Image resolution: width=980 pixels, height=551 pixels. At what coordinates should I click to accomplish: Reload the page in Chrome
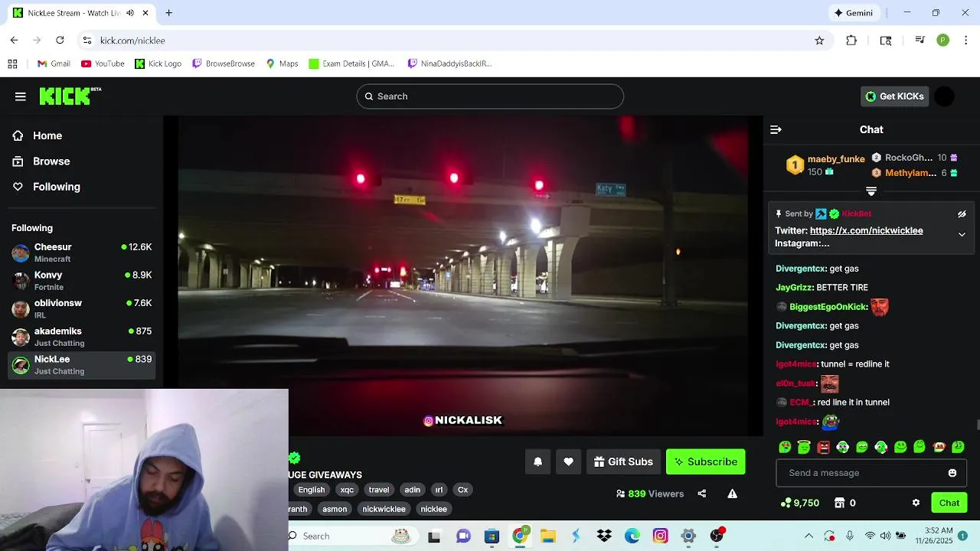click(x=60, y=41)
